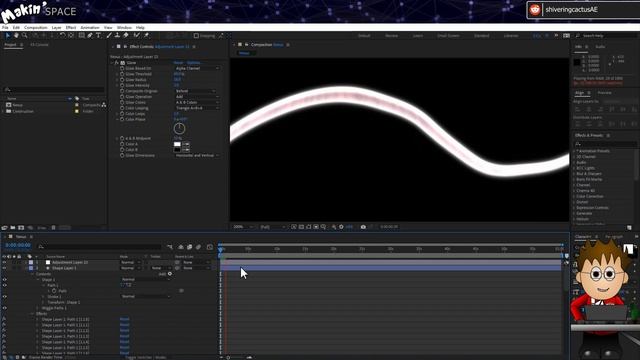
Task: Open Color Looping dropdown
Action: pos(197,108)
